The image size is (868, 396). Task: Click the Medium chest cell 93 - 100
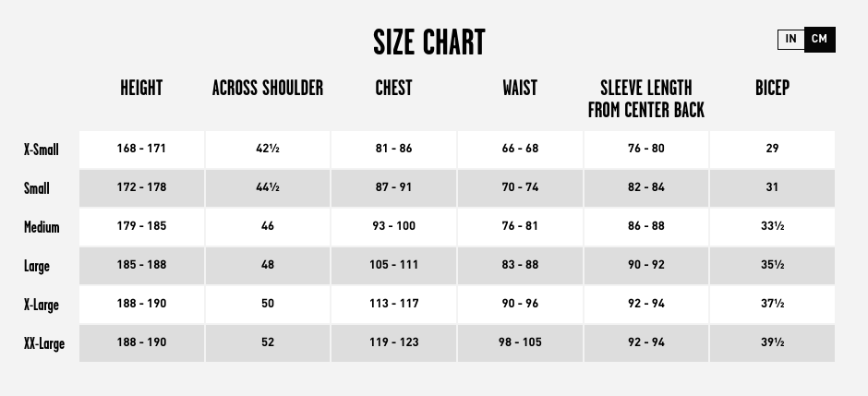click(393, 227)
